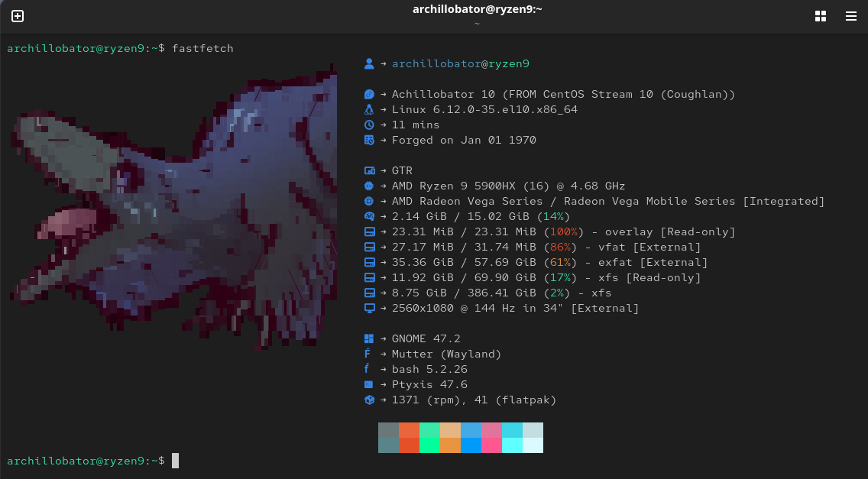This screenshot has height=479, width=868.
Task: Click the memory icon beside 2.14 GiB
Action: point(369,216)
